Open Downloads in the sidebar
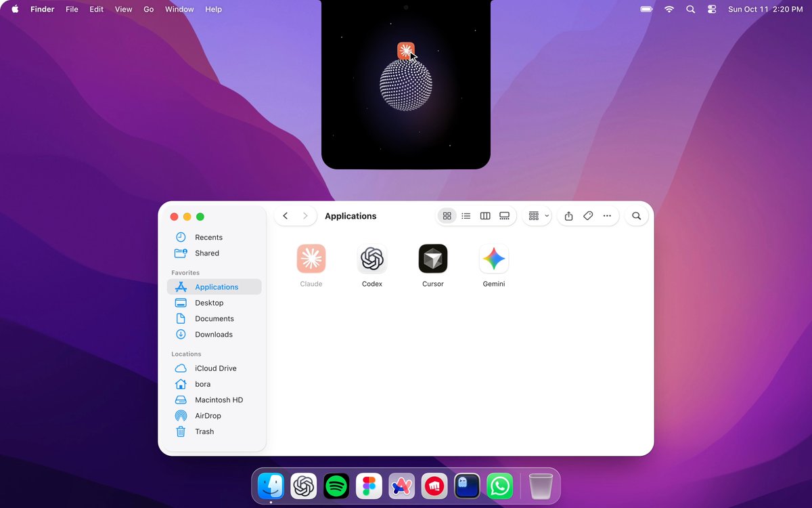The height and width of the screenshot is (508, 812). pos(214,335)
